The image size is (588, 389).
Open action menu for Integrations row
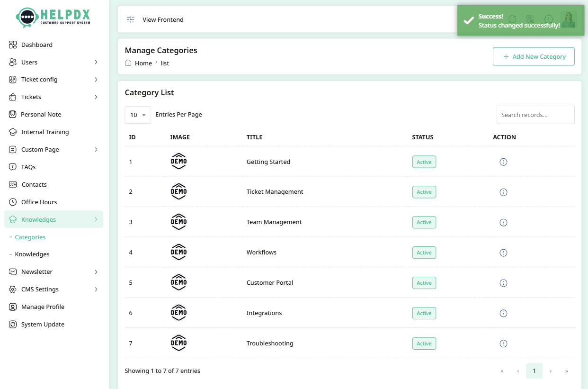503,313
